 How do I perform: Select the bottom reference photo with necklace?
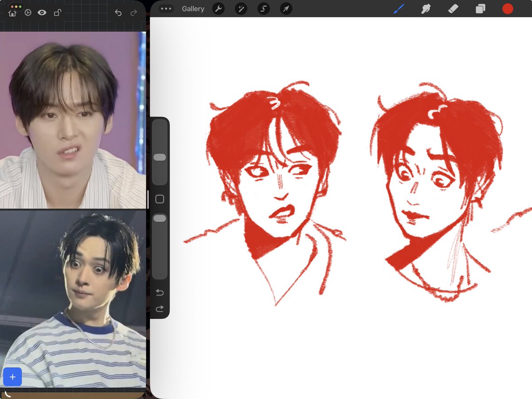[x=73, y=298]
